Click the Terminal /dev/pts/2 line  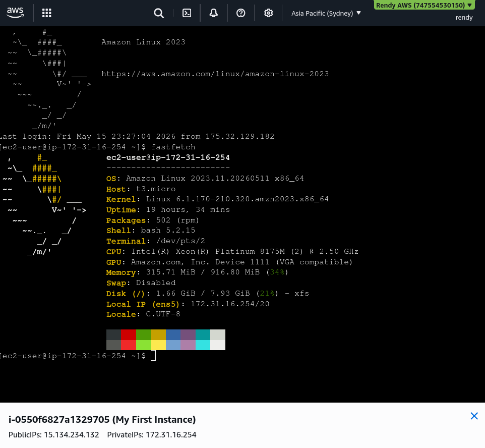156,241
